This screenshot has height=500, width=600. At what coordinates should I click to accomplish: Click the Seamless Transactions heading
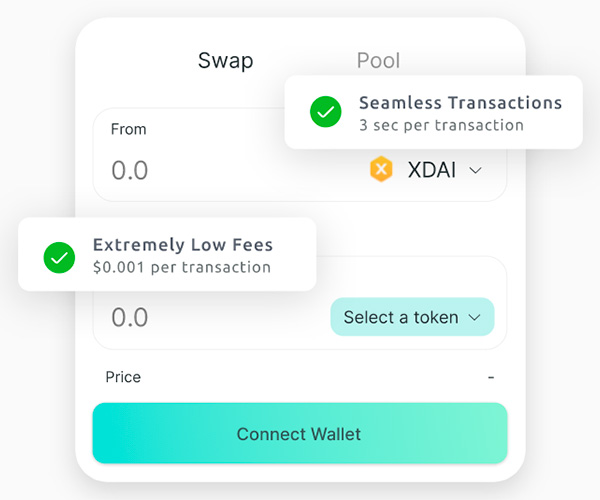click(460, 103)
